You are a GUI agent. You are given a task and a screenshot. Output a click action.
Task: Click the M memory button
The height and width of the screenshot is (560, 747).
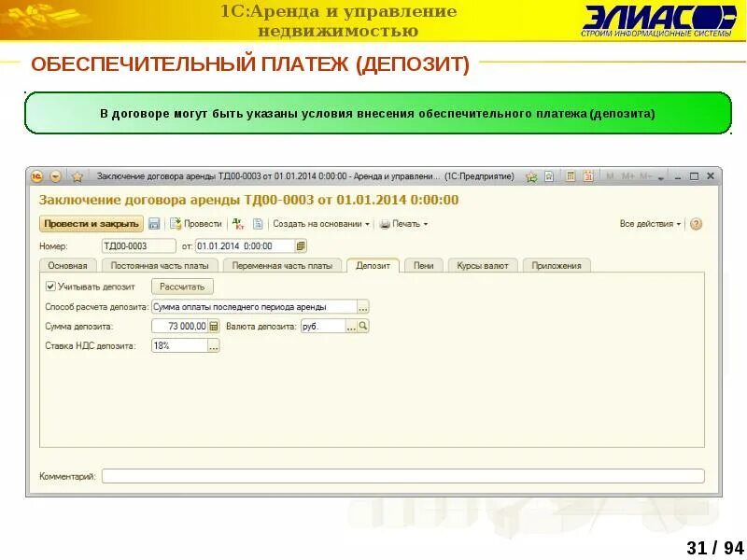coord(611,176)
